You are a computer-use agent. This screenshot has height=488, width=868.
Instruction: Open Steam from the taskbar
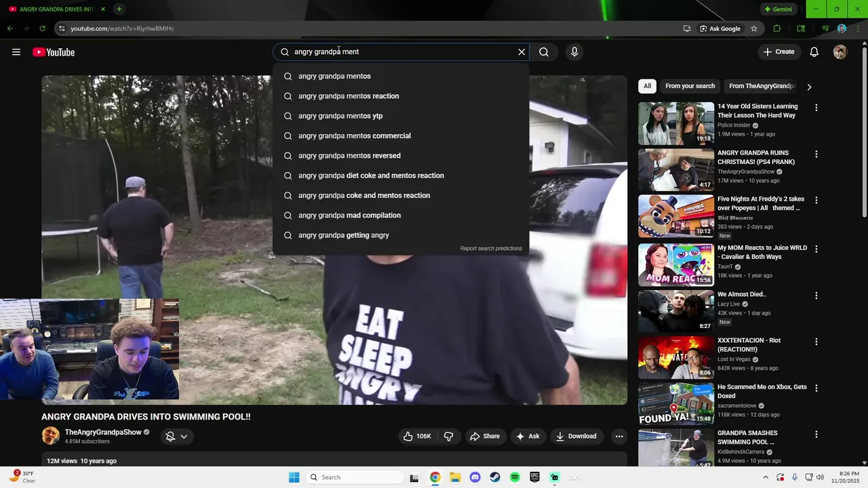tap(495, 477)
